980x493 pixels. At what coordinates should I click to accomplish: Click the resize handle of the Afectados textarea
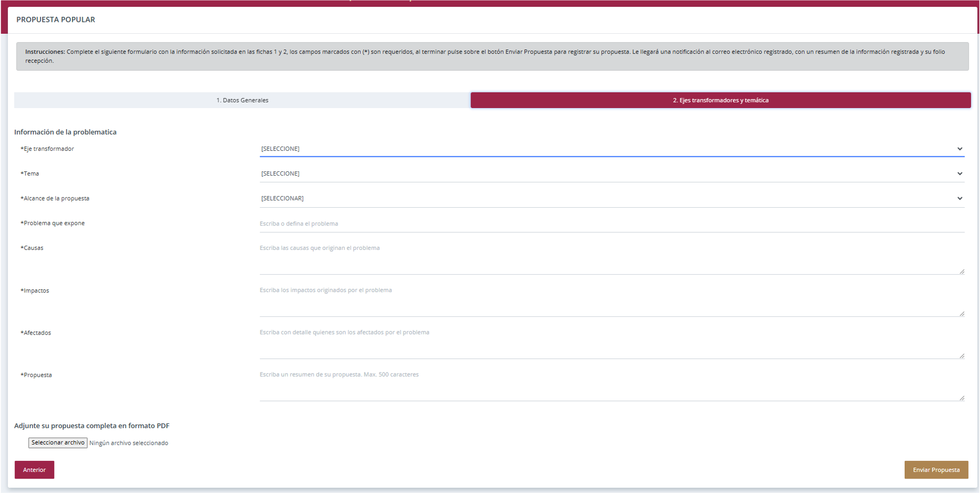[962, 355]
